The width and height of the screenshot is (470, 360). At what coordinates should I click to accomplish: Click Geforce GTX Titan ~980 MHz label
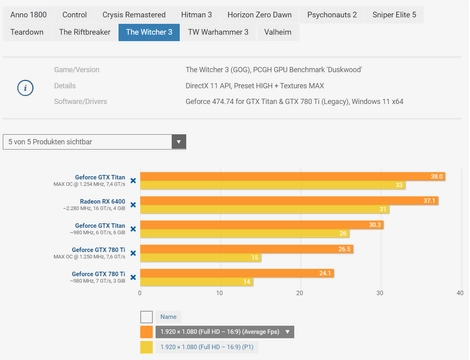click(100, 226)
